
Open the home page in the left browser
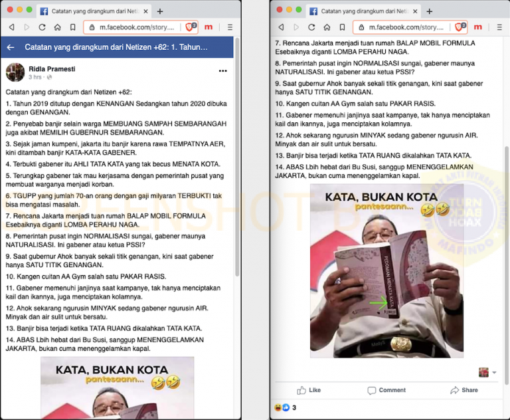(58, 27)
